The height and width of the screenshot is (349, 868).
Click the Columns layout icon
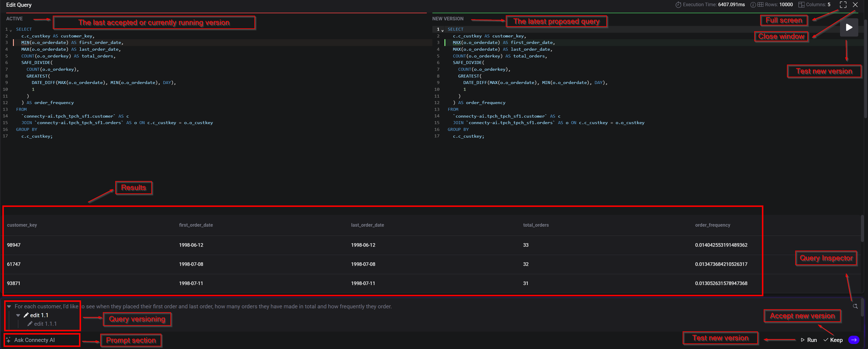[x=801, y=5]
